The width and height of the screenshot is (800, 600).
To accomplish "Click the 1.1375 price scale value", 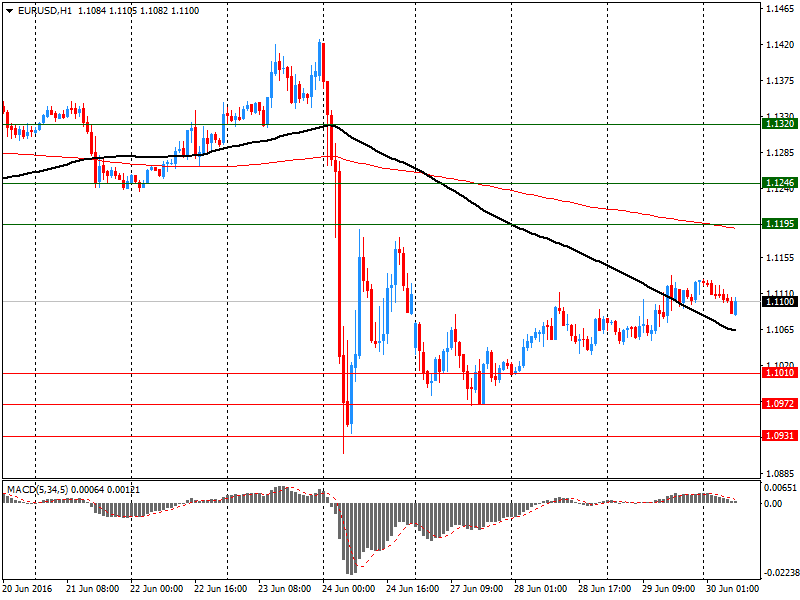I will point(780,81).
